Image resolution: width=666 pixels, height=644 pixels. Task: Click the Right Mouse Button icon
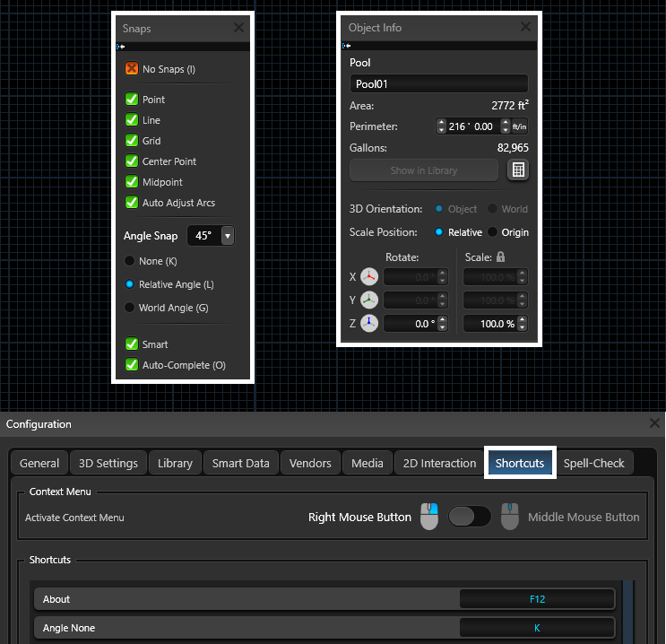coord(429,517)
